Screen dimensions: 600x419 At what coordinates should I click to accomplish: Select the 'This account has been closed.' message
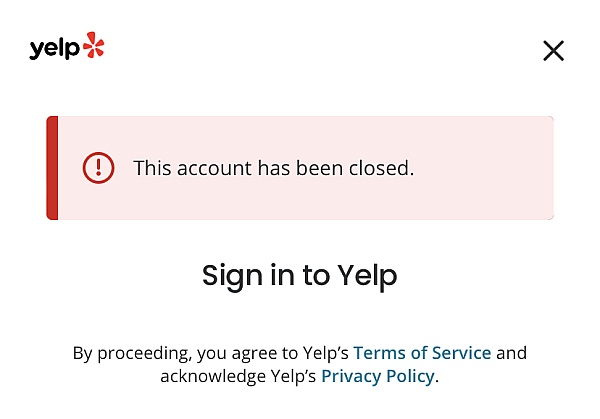point(274,168)
